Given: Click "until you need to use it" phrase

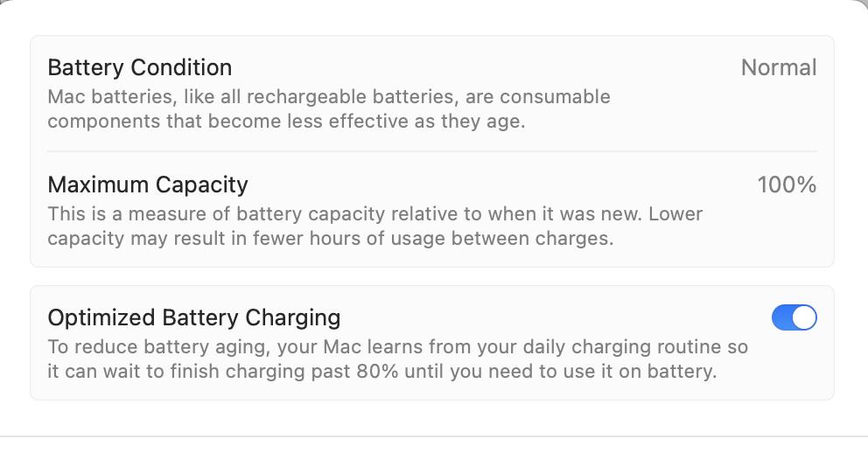Looking at the screenshot, I should 507,372.
